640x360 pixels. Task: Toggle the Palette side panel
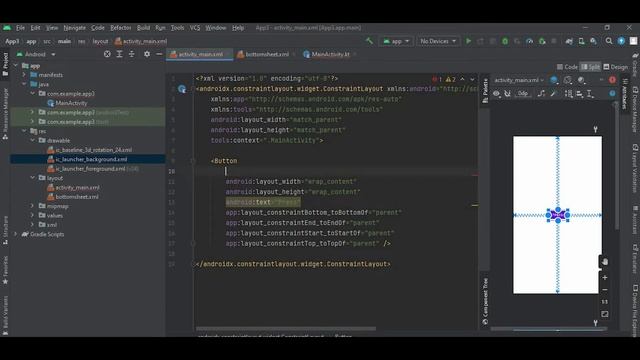click(x=485, y=90)
